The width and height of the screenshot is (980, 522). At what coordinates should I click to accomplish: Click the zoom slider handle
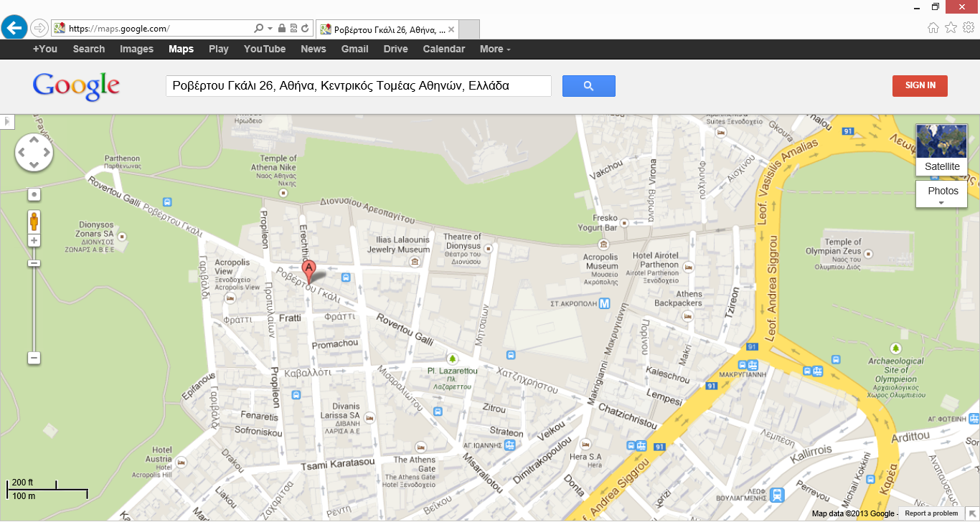coord(34,263)
